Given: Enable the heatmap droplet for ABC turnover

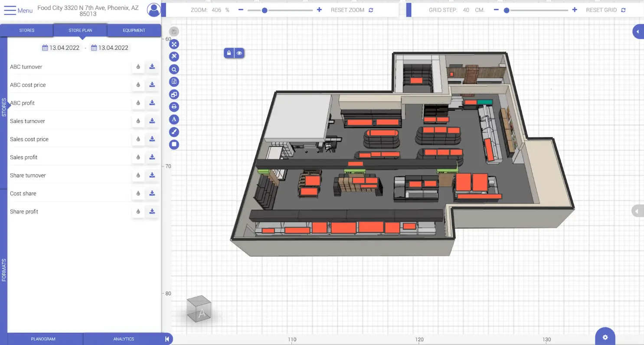Looking at the screenshot, I should point(138,66).
